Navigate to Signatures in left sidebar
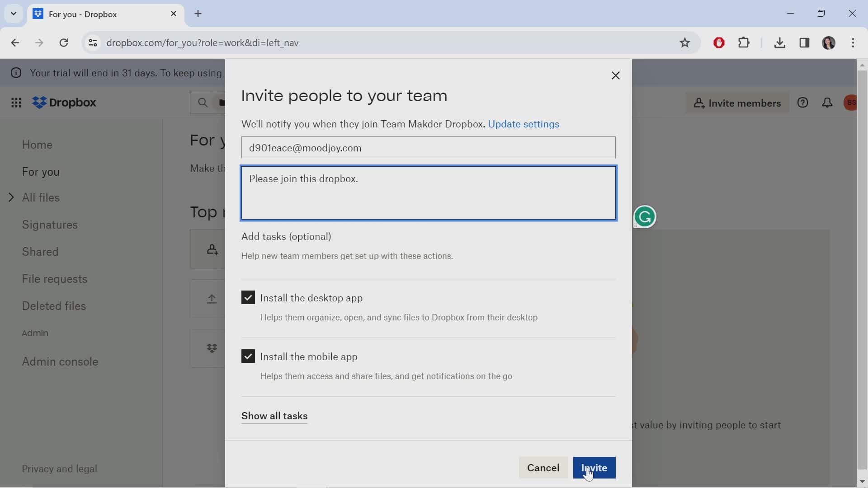 point(49,225)
